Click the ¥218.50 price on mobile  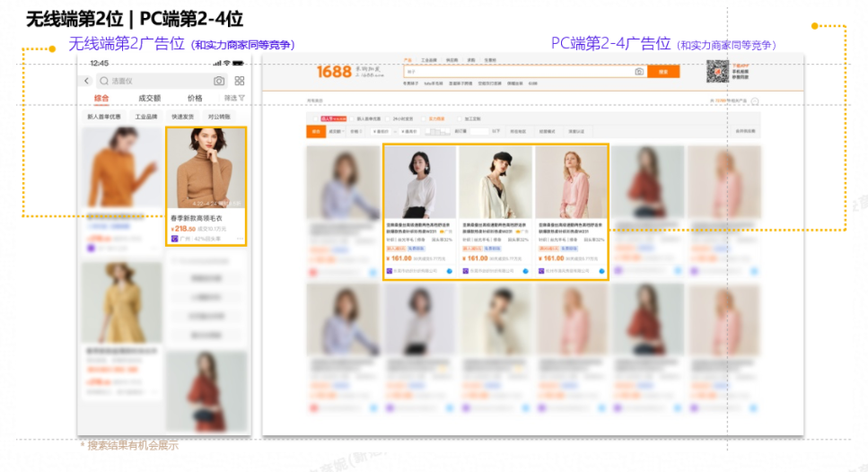[x=183, y=229]
